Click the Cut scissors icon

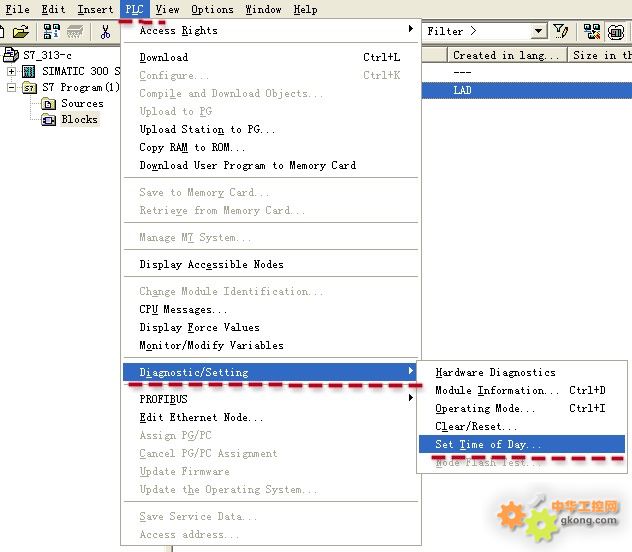point(105,31)
